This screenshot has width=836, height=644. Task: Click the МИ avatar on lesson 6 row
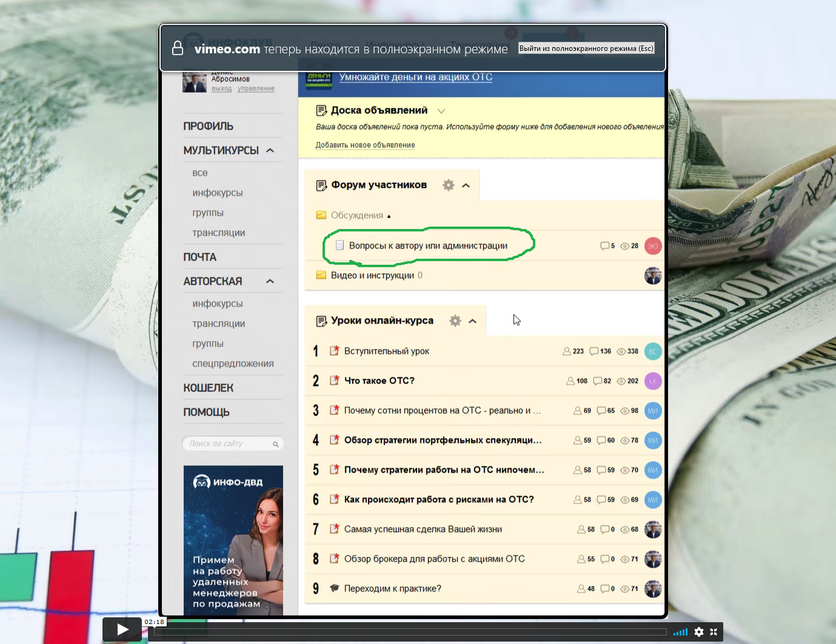pos(653,500)
